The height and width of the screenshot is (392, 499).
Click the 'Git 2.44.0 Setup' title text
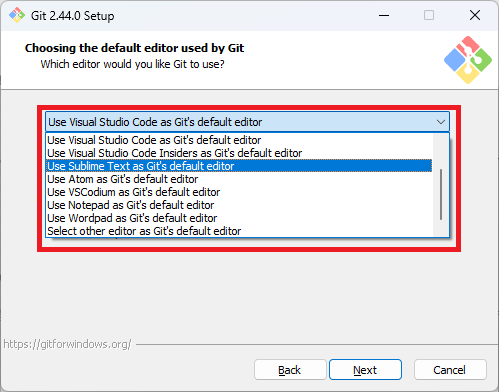72,16
